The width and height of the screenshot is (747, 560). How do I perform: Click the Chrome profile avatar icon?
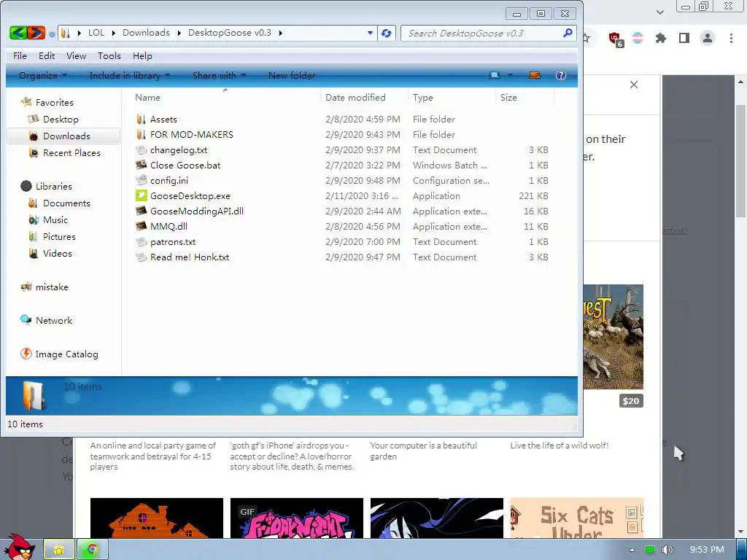tap(708, 38)
